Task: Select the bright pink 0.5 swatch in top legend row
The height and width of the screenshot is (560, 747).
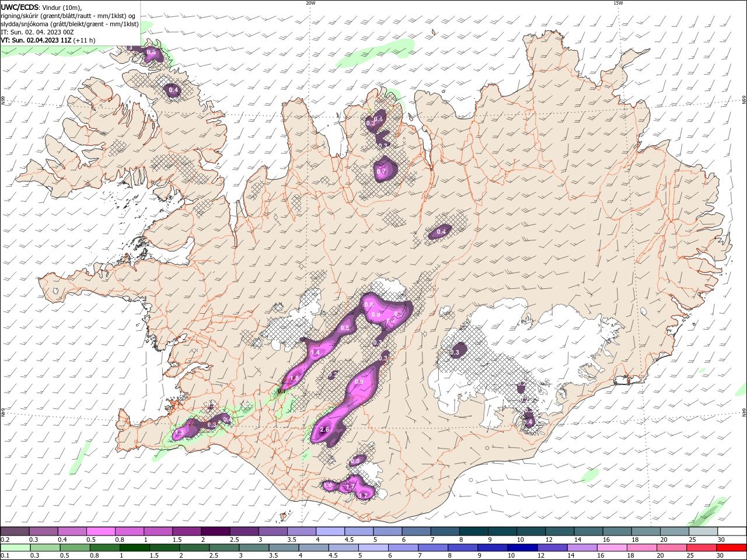Action: [x=100, y=531]
